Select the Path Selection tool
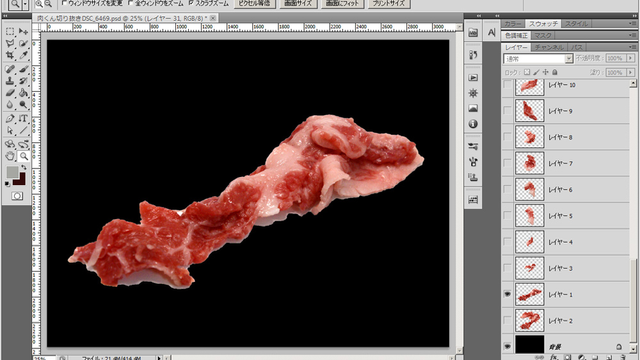The width and height of the screenshot is (640, 360). pos(10,131)
